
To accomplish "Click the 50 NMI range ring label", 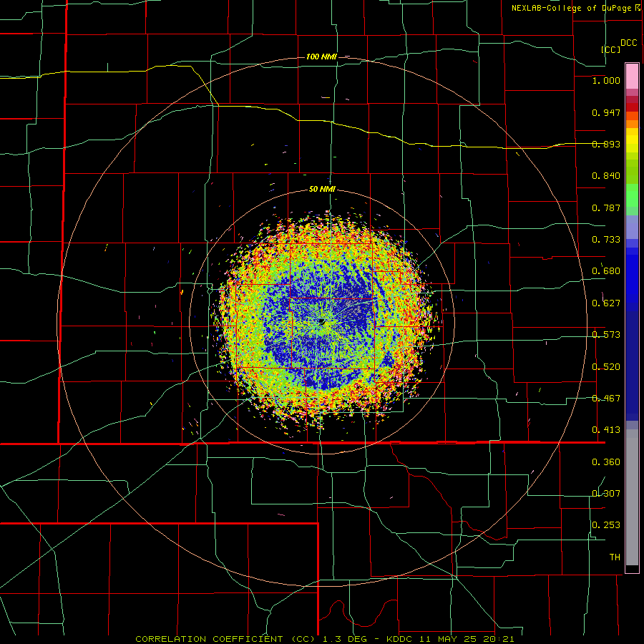I will click(322, 190).
